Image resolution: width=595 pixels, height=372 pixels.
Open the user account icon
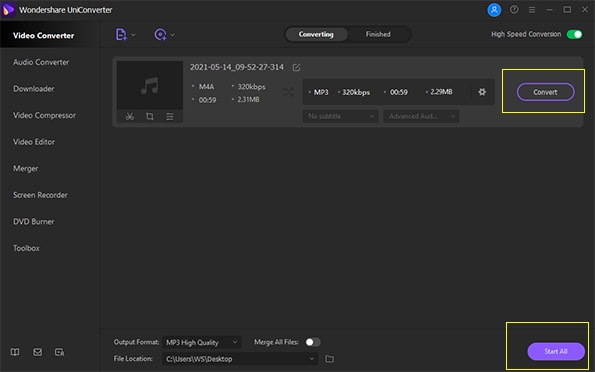click(494, 10)
